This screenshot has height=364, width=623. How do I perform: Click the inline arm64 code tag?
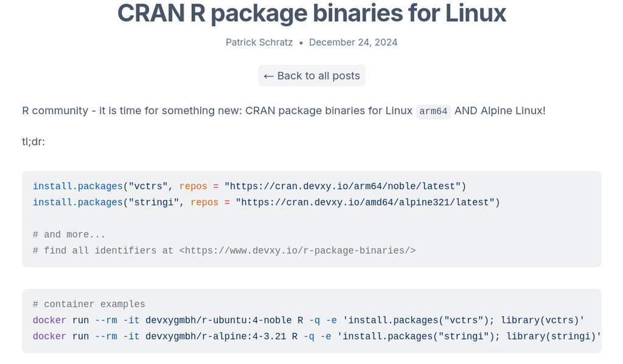433,111
